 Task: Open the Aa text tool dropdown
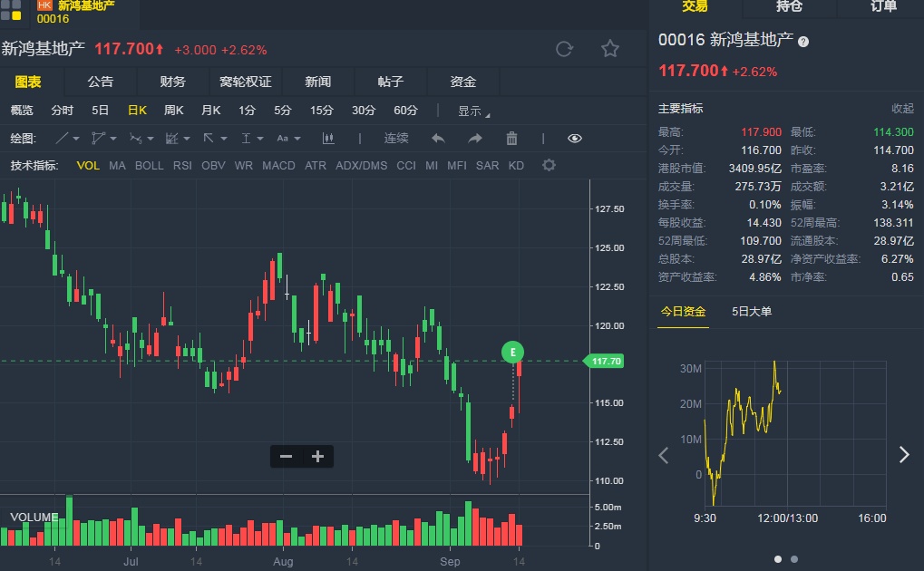coord(287,139)
